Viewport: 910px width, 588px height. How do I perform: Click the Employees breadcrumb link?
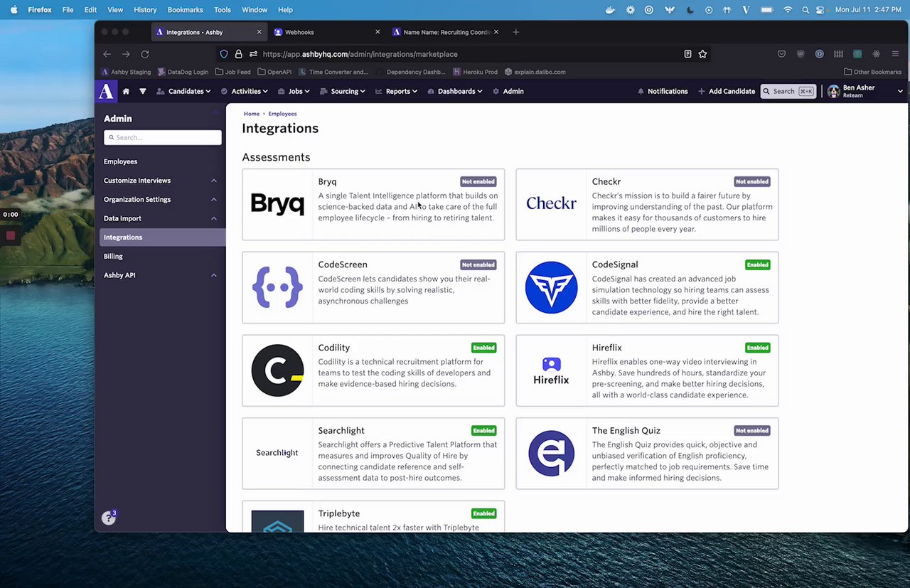pyautogui.click(x=282, y=114)
